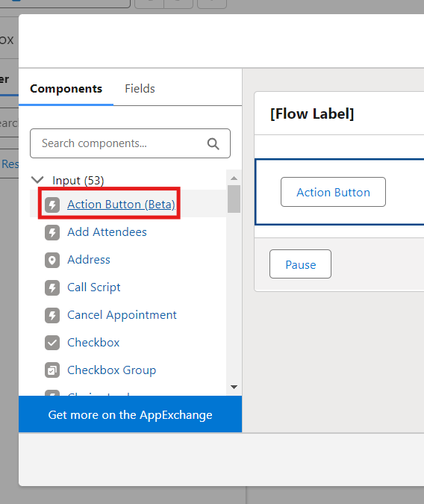Select Action Button (Beta) component
The image size is (424, 504).
(x=121, y=205)
